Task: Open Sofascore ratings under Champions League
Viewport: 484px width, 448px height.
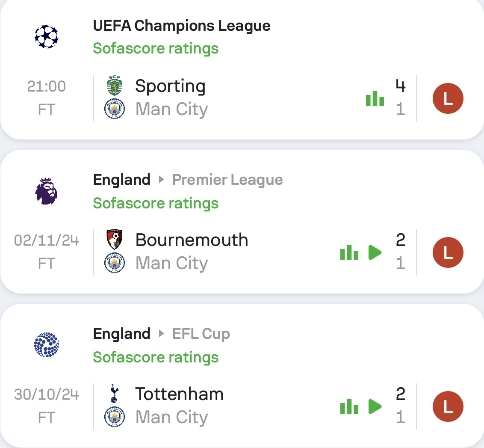Action: coord(156,48)
